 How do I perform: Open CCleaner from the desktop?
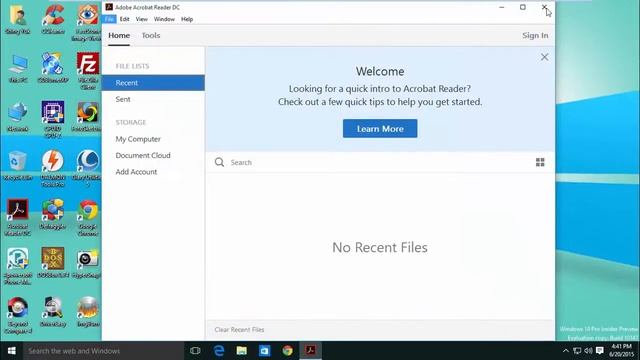tap(53, 19)
